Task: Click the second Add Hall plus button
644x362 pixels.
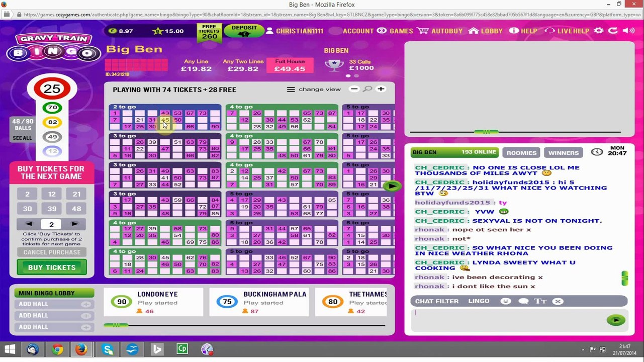Action: tap(86, 316)
